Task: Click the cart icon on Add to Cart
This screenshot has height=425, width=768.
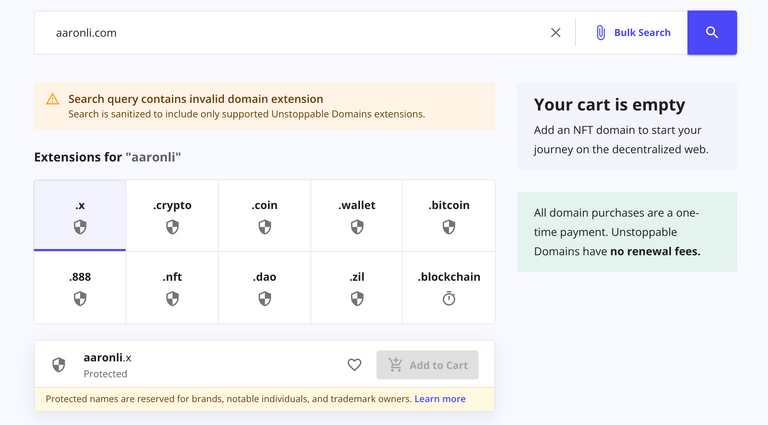Action: pyautogui.click(x=395, y=365)
